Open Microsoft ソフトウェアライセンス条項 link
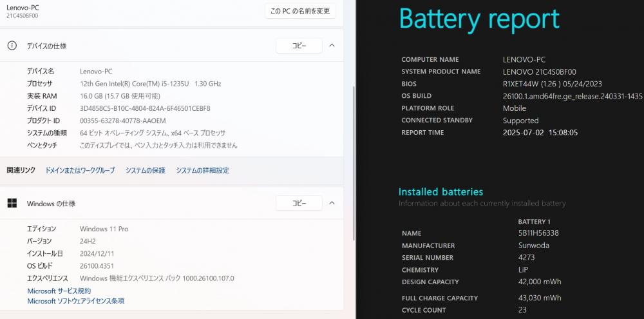 75,301
